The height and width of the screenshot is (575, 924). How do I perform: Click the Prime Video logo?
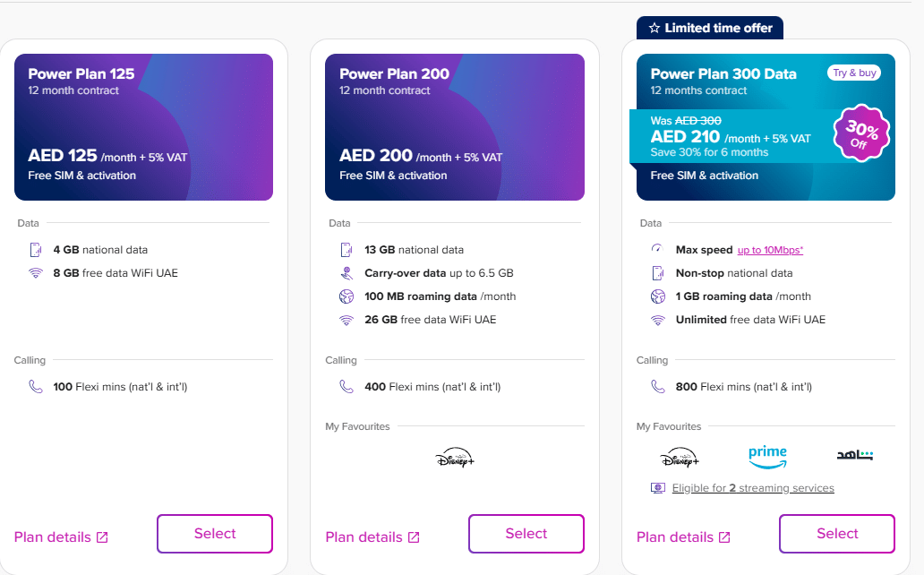click(x=767, y=457)
